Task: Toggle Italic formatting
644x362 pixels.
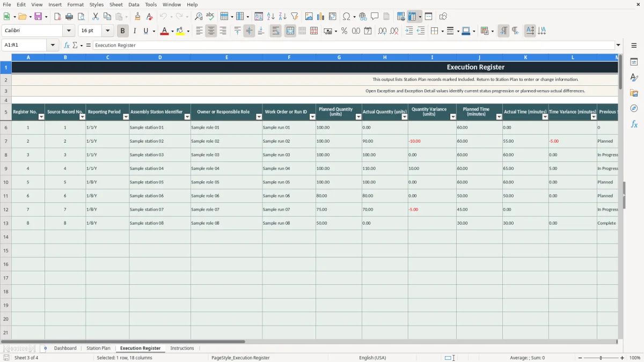Action: point(134,31)
